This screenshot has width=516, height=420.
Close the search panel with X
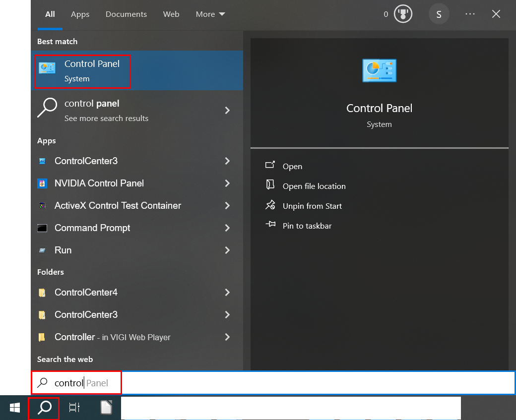click(x=496, y=14)
